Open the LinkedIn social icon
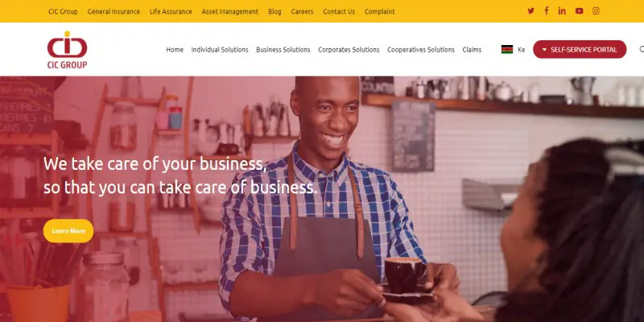The image size is (644, 322). 562,11
